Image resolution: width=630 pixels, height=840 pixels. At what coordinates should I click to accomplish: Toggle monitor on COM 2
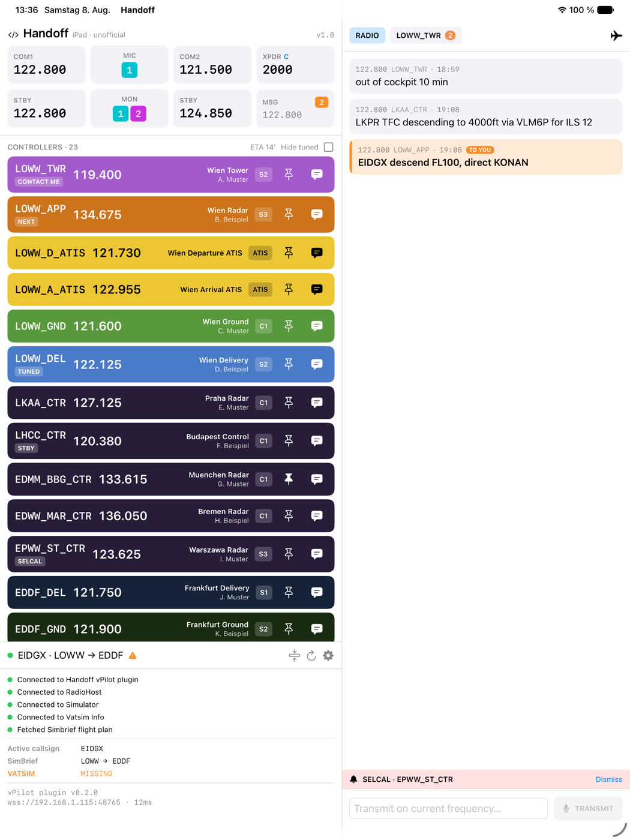click(x=139, y=114)
